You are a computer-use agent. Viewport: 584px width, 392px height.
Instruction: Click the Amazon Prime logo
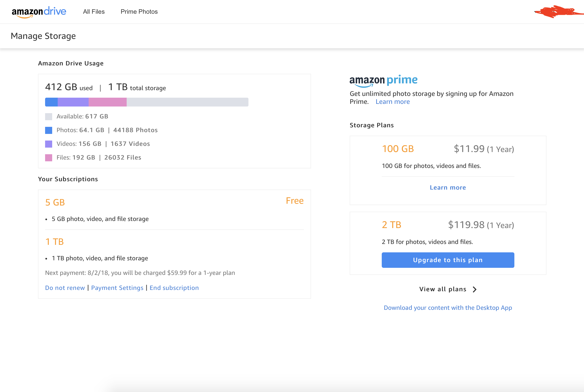click(x=384, y=80)
